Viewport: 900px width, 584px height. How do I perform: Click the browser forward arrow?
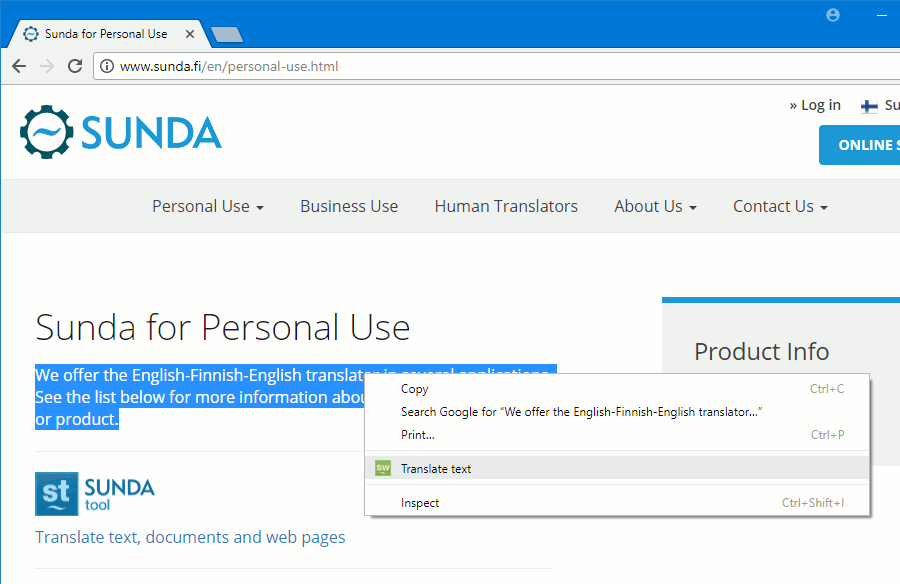point(46,66)
